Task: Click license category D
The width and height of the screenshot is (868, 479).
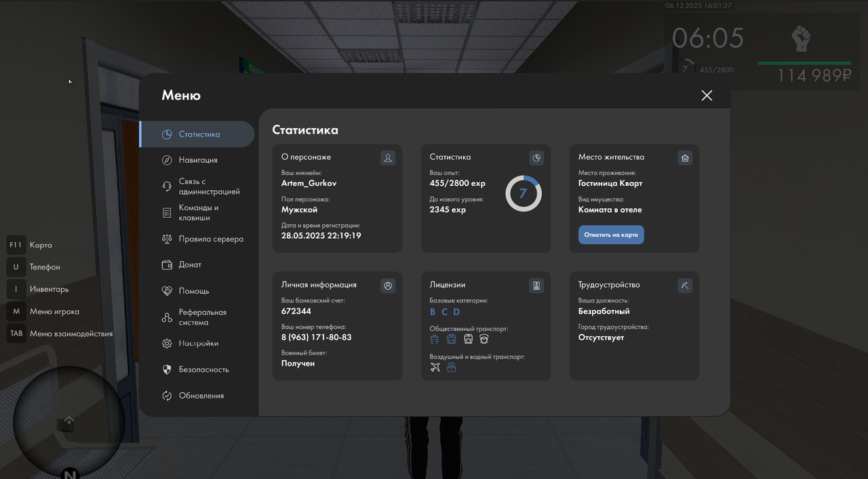Action: pos(456,312)
